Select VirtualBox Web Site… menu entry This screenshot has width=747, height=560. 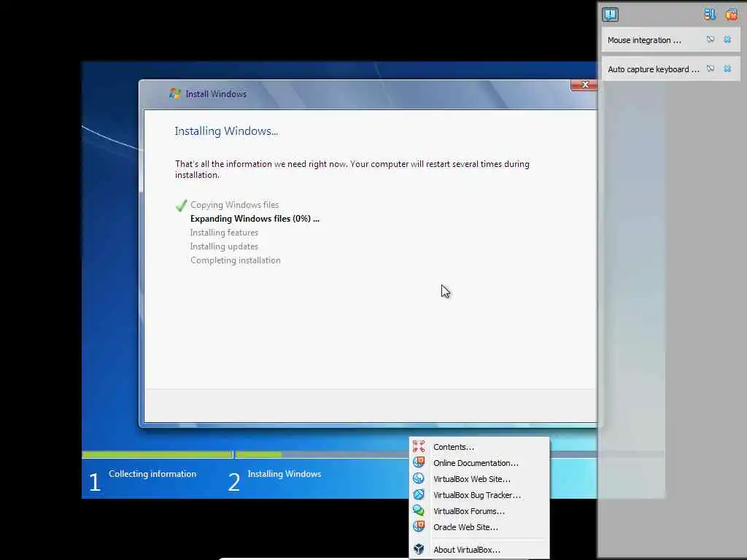coord(479,479)
